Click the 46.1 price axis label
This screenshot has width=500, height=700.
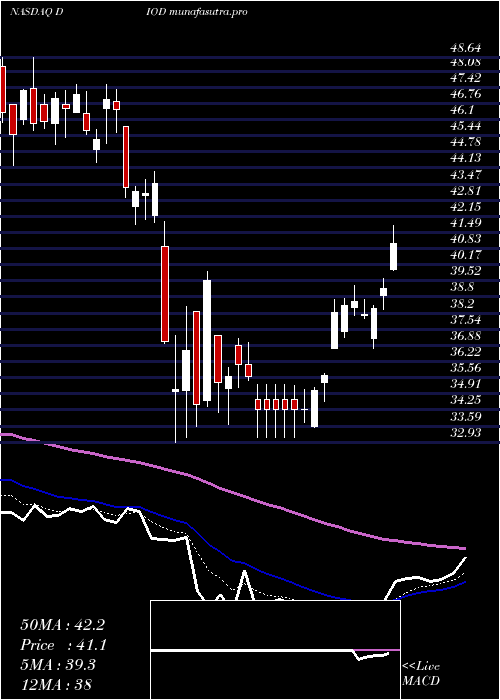tap(462, 110)
